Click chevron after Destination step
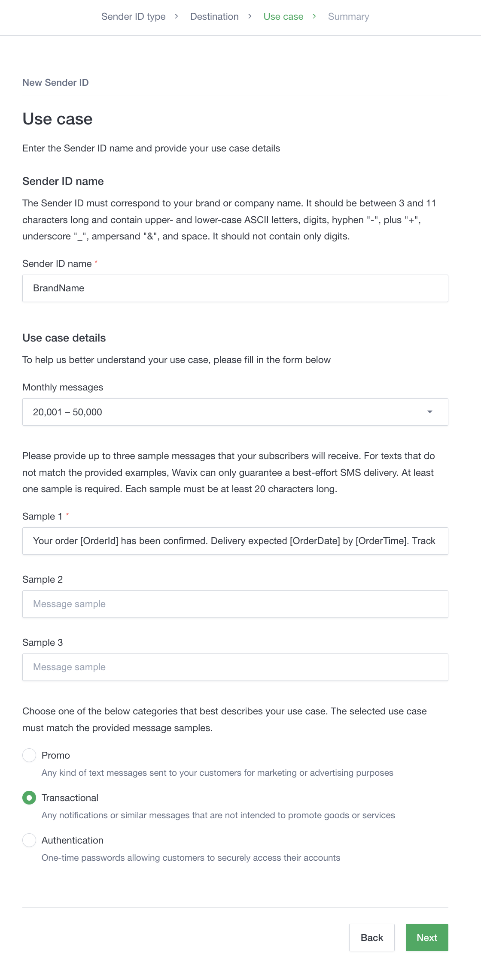This screenshot has width=481, height=980. (250, 16)
